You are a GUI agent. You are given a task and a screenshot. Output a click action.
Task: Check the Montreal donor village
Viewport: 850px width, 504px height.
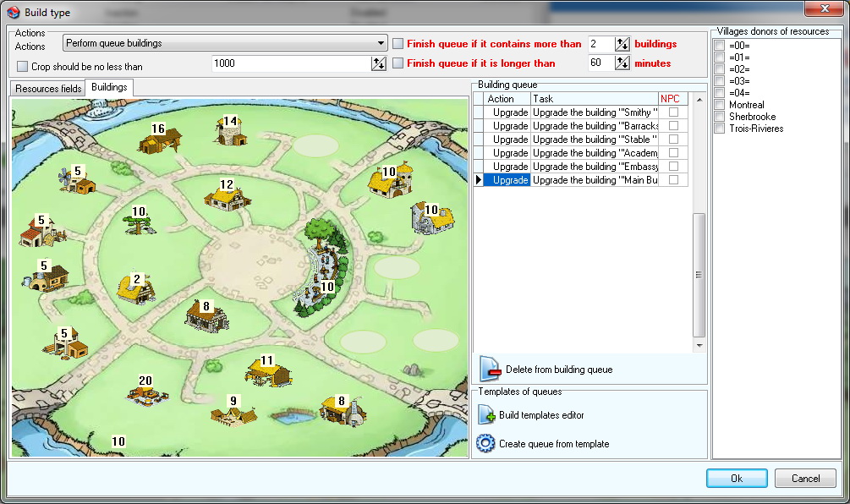tap(720, 105)
